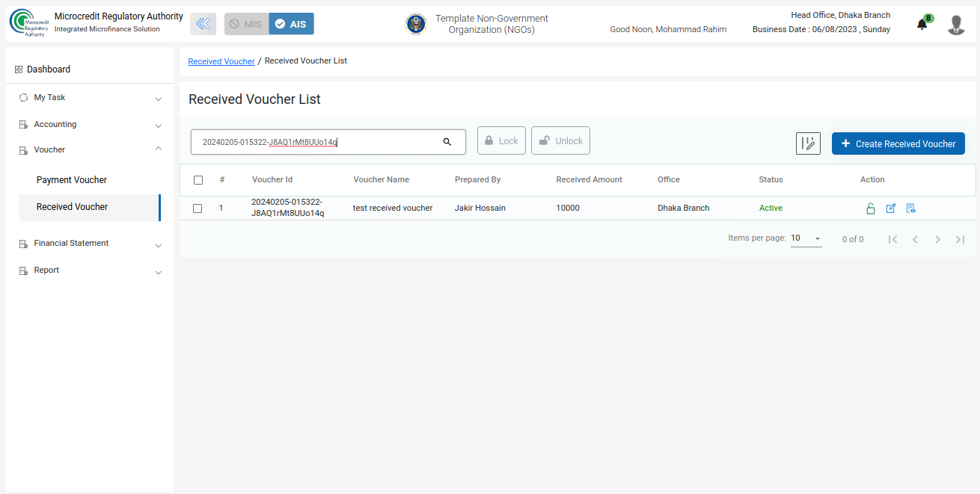Tick the select-all header checkbox

point(198,180)
